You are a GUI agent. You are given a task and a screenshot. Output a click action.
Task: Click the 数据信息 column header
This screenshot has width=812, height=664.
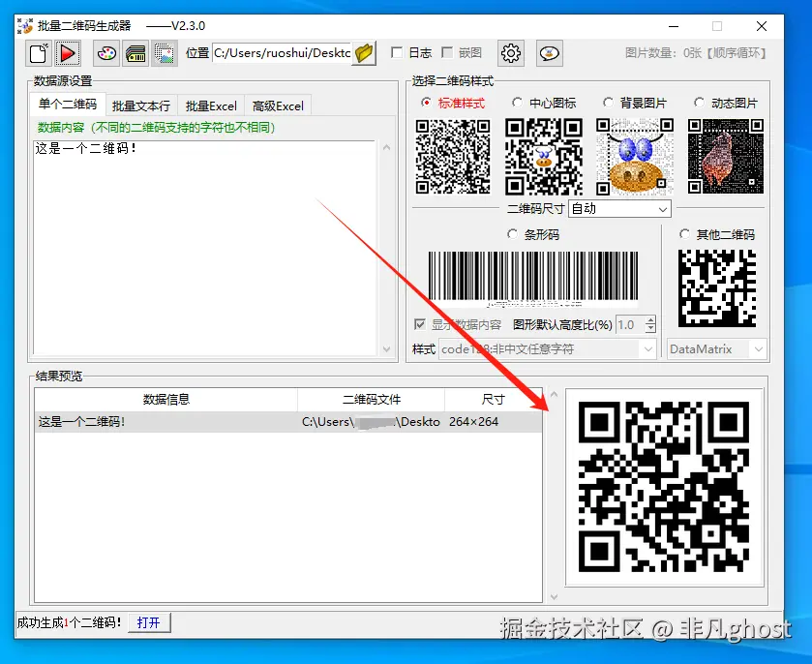166,400
